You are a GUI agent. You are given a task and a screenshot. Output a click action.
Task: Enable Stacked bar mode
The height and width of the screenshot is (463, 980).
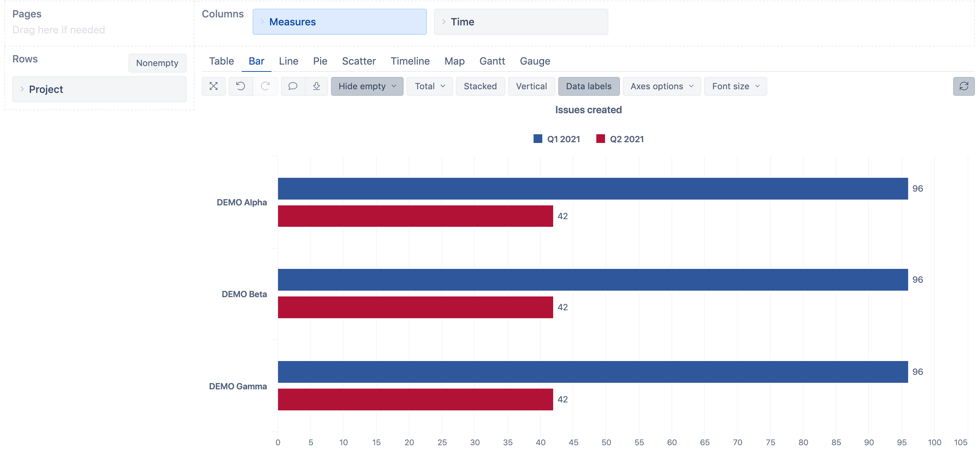click(480, 86)
